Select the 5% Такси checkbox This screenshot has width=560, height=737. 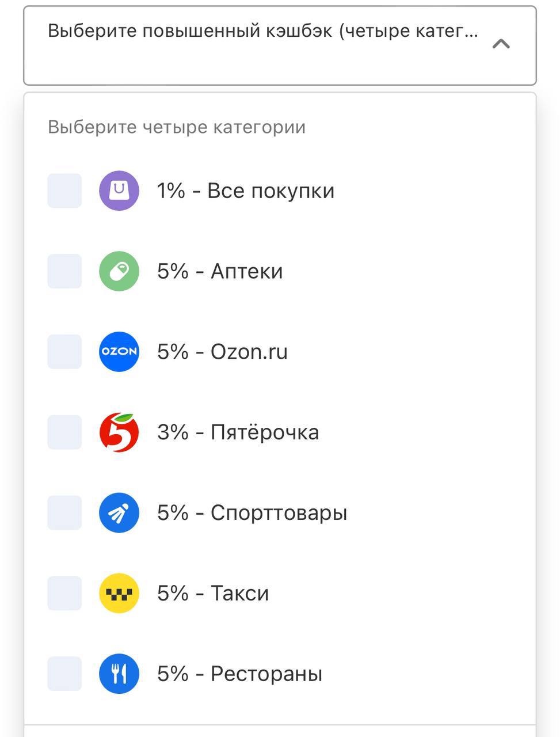64,594
